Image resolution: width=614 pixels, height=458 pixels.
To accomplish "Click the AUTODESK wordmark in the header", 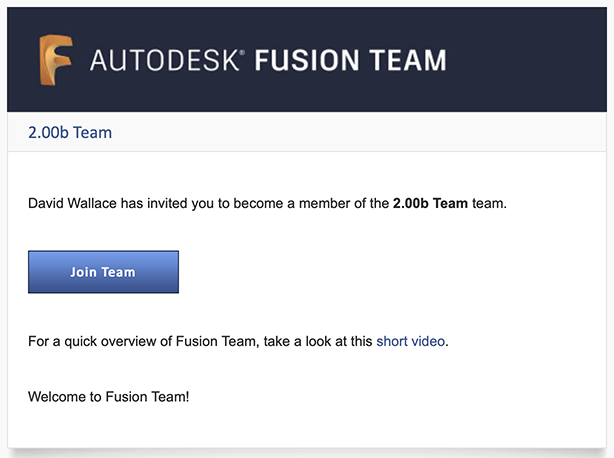I will [165, 60].
